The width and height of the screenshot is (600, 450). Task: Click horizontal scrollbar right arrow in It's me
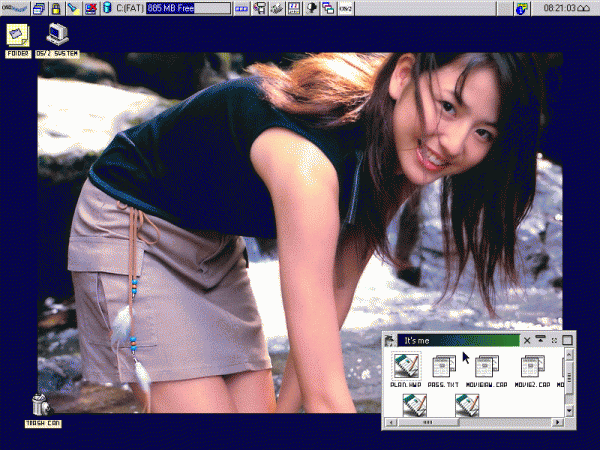point(558,422)
